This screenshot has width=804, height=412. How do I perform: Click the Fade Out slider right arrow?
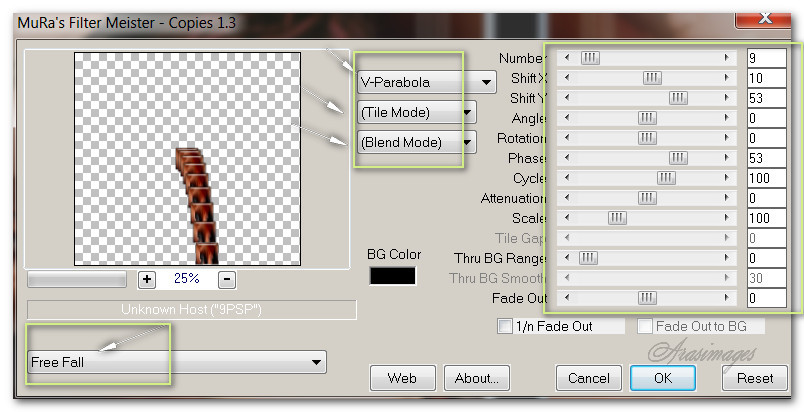727,298
